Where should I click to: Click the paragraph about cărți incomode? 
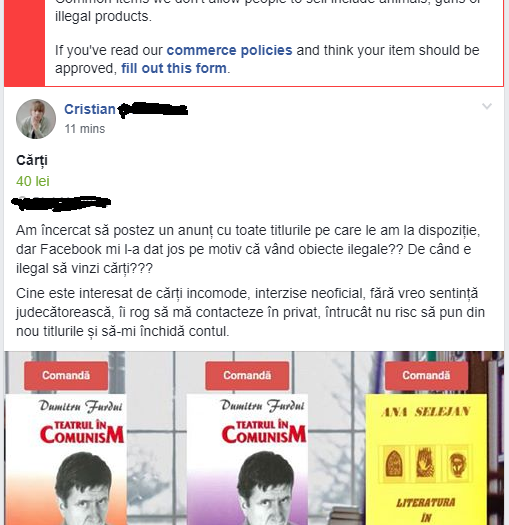(x=250, y=312)
